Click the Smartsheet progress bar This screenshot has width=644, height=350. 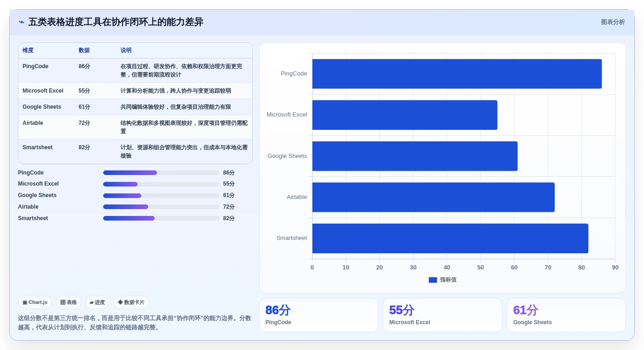(x=161, y=218)
